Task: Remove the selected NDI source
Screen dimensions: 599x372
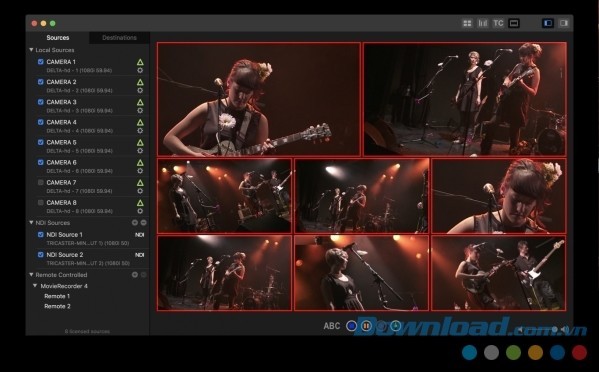Action: click(144, 223)
